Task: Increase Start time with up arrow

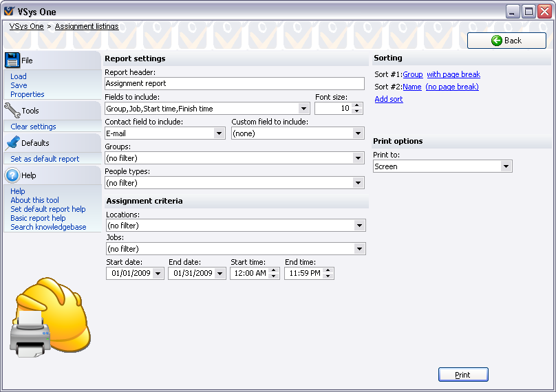Action: click(274, 270)
